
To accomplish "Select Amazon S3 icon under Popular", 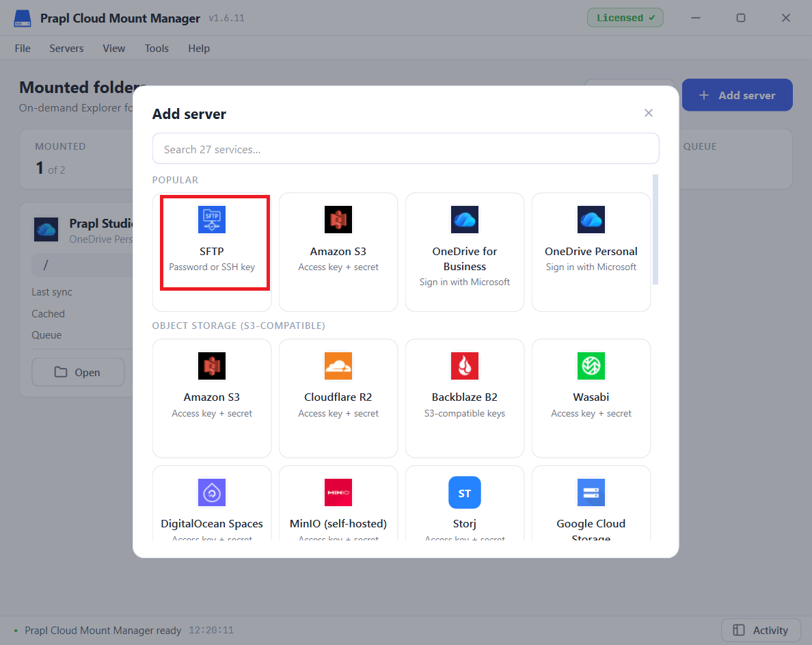I will point(338,220).
